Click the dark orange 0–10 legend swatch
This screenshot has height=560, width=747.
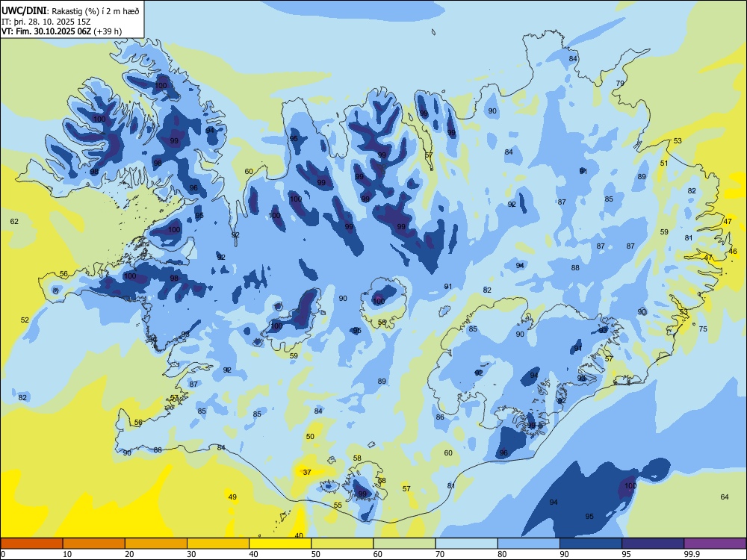pyautogui.click(x=31, y=544)
